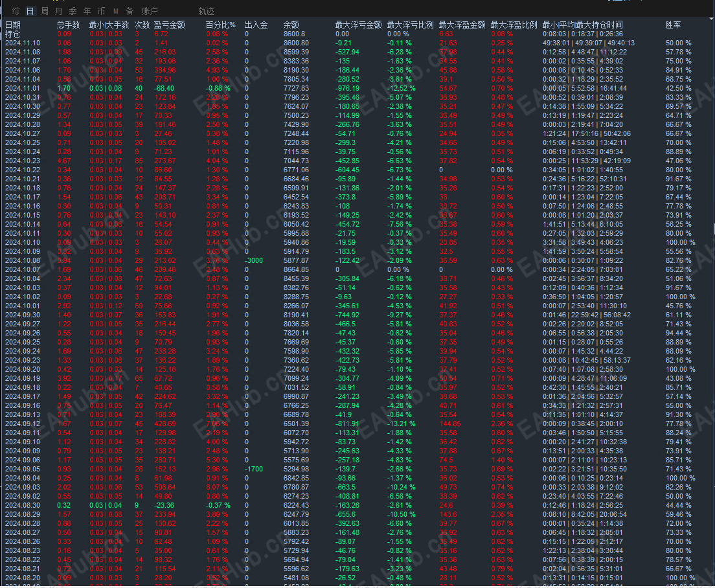Click the 273.67 profit amount cell

(x=165, y=161)
